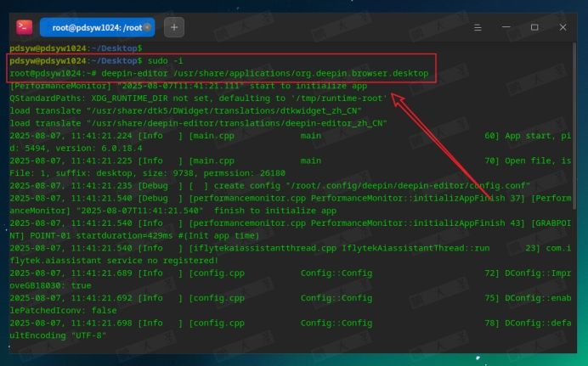Click the 'suffix: desktop, size: 9738' line

[x=147, y=173]
